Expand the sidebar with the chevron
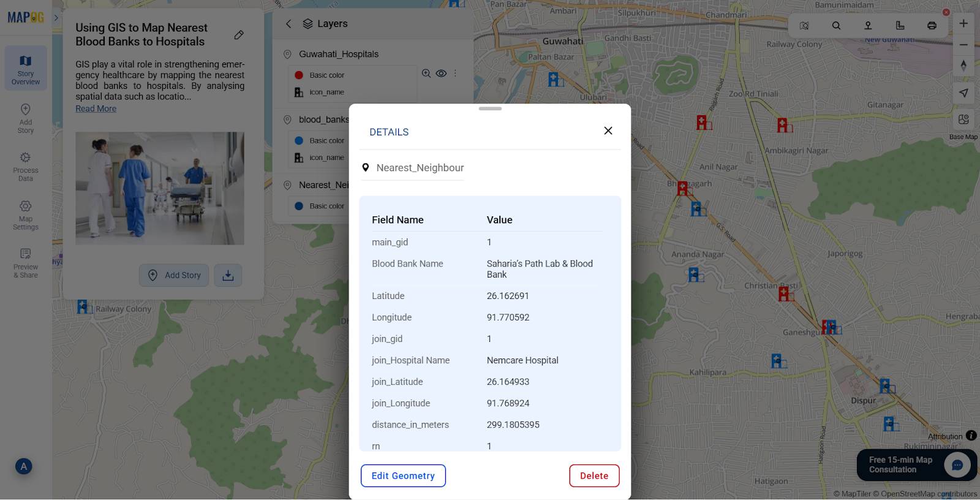The image size is (980, 500). click(x=56, y=18)
